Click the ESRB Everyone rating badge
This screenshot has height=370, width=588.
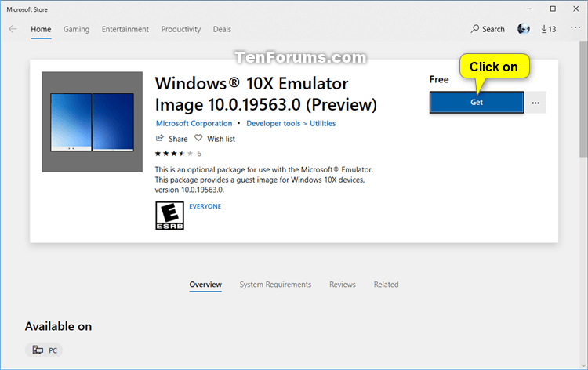(169, 216)
